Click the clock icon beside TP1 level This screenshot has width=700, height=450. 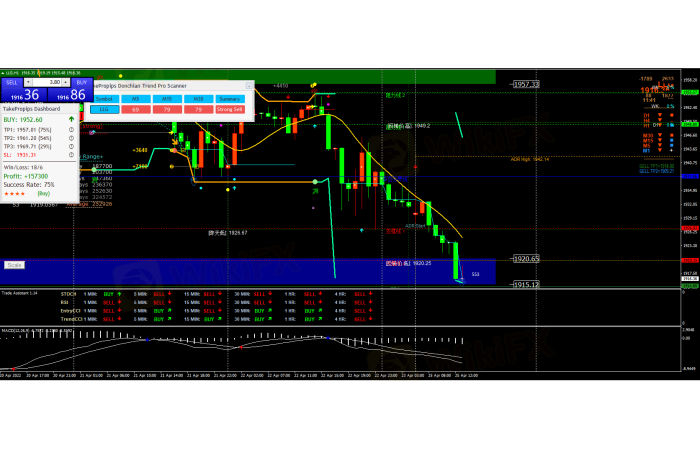click(71, 129)
